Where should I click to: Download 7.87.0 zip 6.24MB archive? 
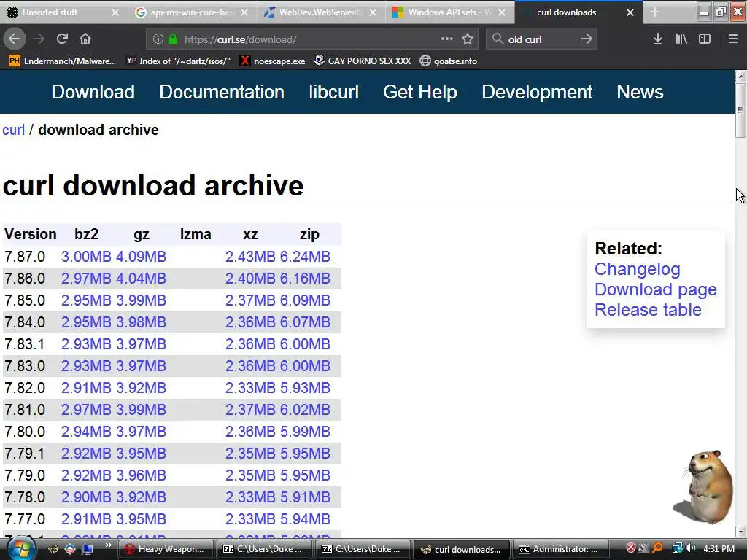tap(305, 257)
